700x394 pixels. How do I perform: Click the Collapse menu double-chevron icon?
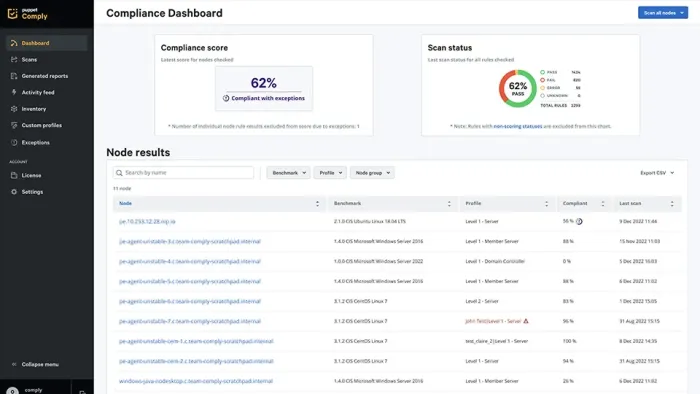click(14, 364)
